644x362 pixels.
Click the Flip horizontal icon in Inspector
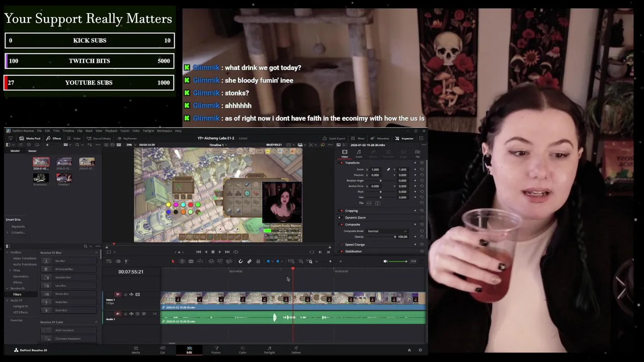(x=369, y=203)
